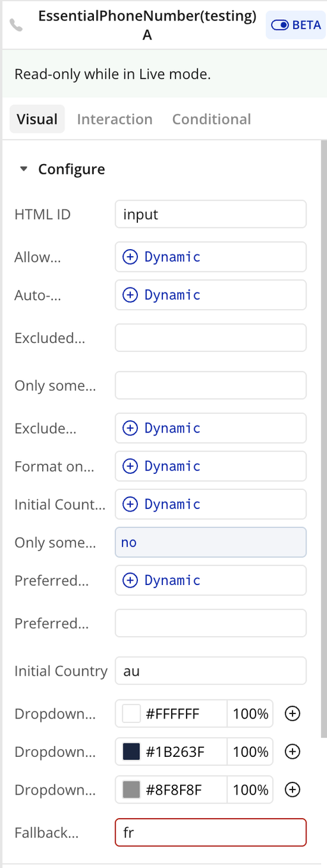Click the Fallback field containing fr
Screen dimensions: 327x868
click(x=211, y=832)
